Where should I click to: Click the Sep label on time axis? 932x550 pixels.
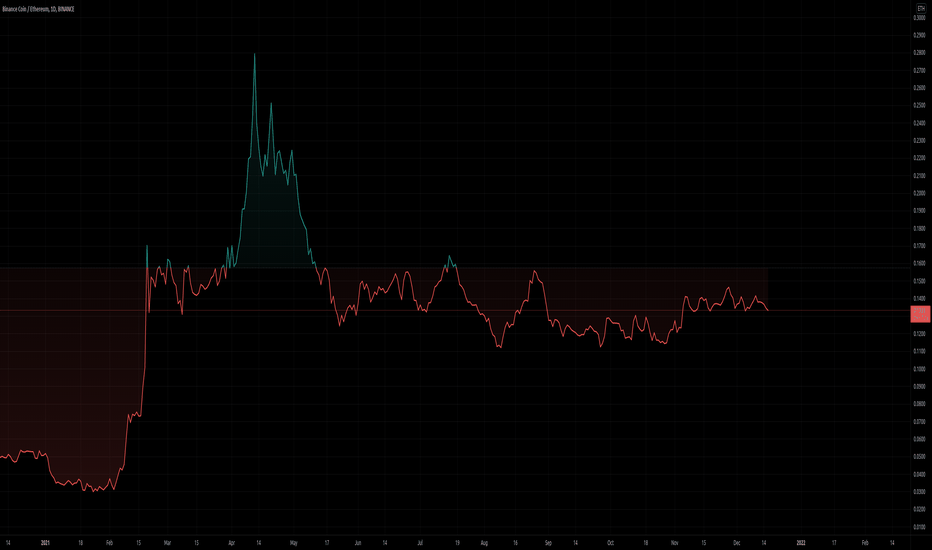[548, 543]
